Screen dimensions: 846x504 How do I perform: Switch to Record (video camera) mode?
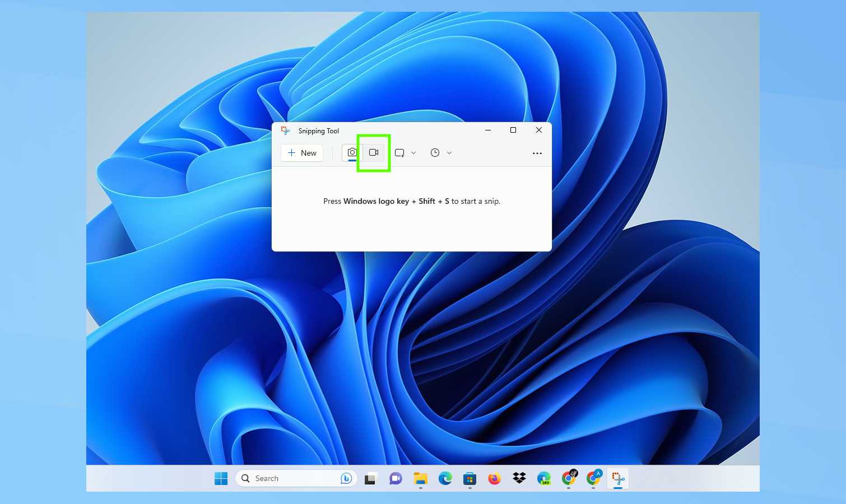tap(374, 152)
